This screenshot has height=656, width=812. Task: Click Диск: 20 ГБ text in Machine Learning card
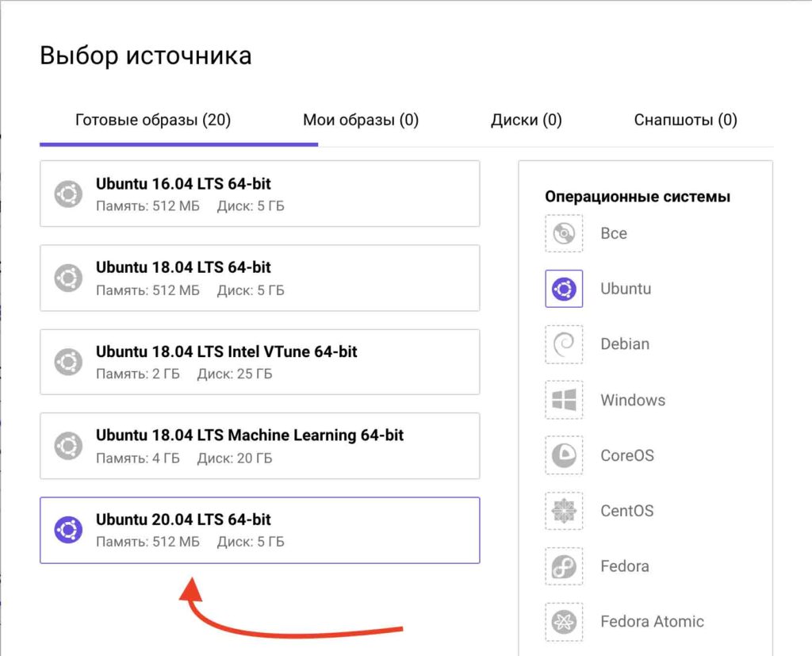(235, 458)
